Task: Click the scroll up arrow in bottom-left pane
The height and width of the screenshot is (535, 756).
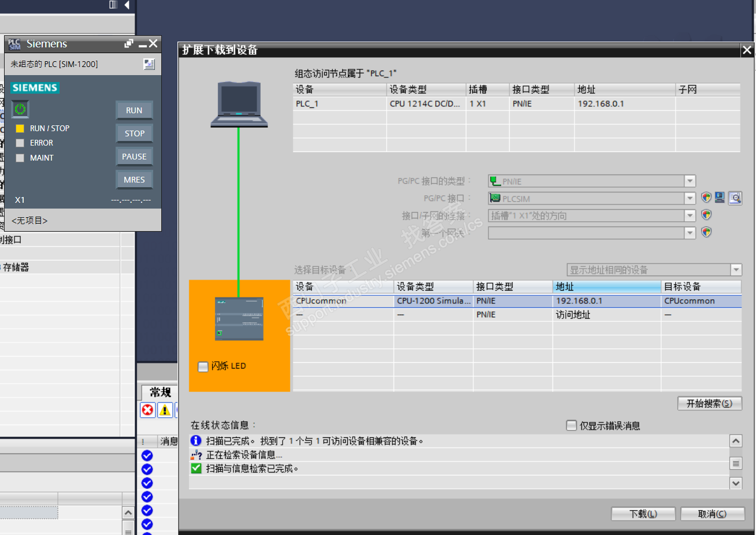Action: [128, 512]
